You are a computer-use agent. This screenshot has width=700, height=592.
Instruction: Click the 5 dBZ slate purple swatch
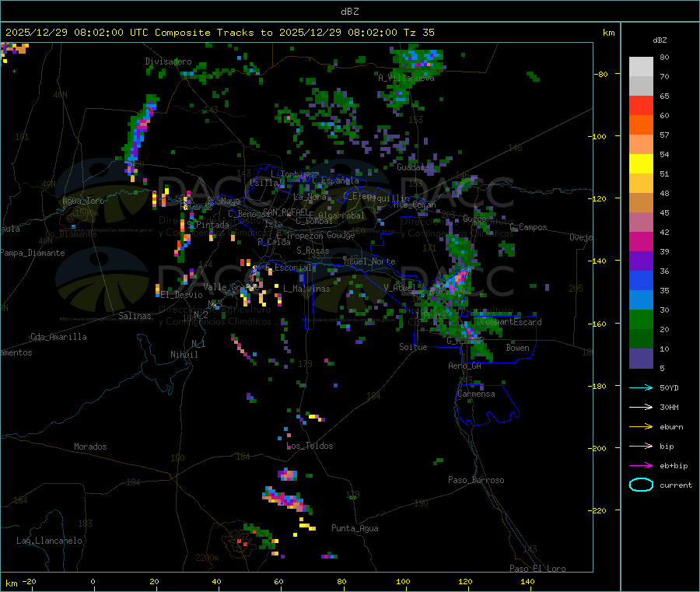pos(641,359)
